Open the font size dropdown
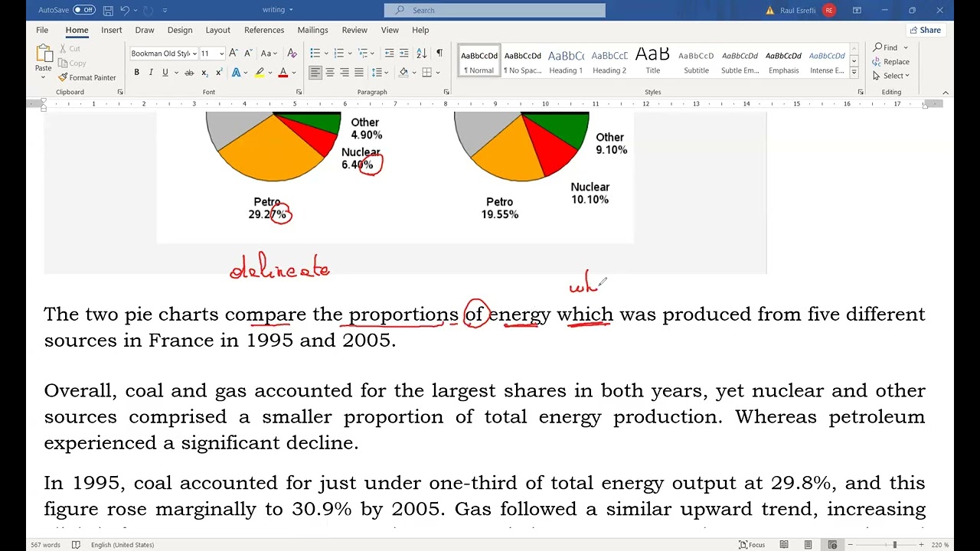 coord(221,54)
